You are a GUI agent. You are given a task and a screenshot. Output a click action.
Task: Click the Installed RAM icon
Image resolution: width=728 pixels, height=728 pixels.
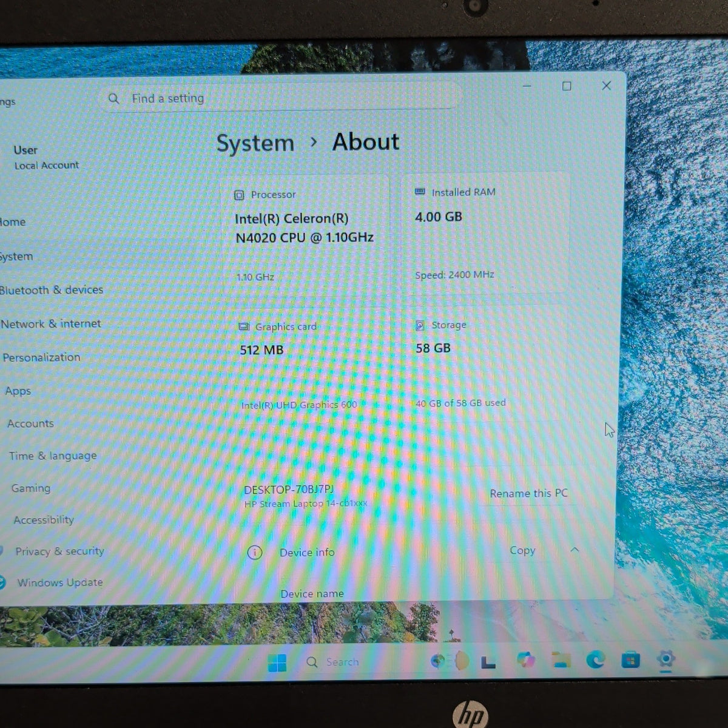[420, 192]
